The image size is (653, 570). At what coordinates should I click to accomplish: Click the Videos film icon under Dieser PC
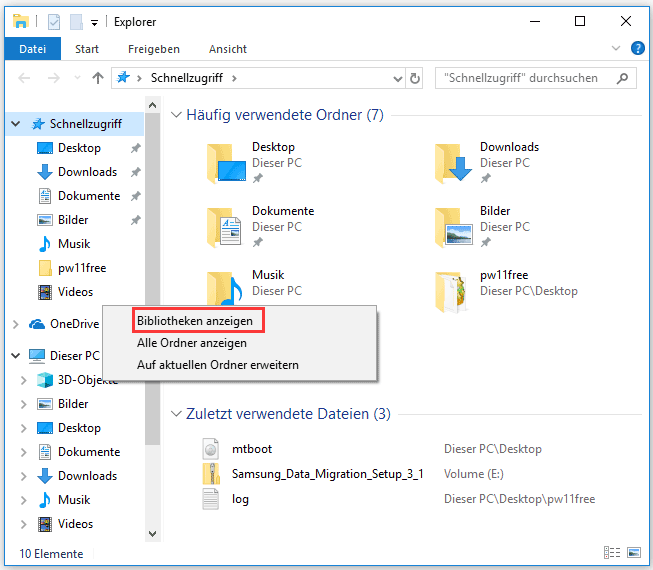pos(45,524)
